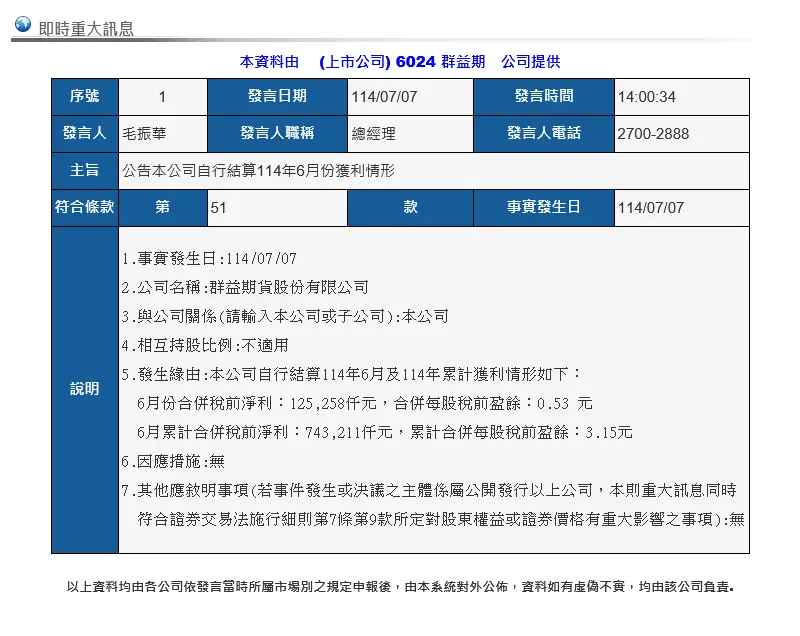
Task: Select line 6.因應措施:無
Action: point(173,462)
